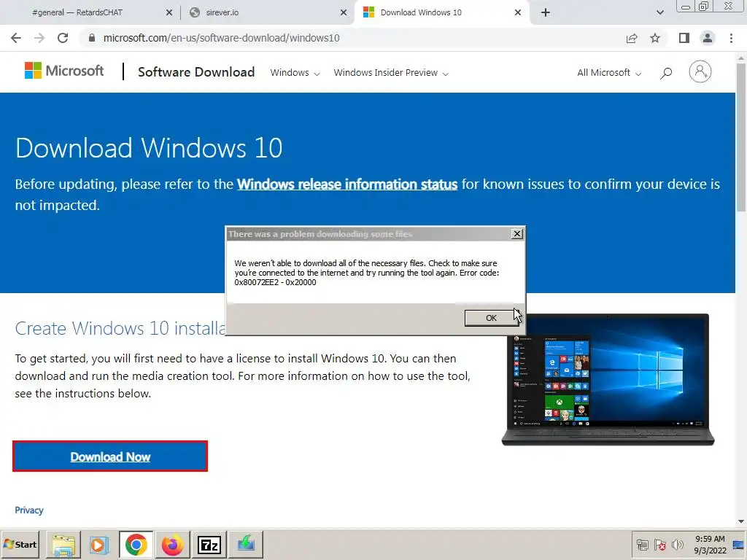This screenshot has height=560, width=747.
Task: Click the Microsoft sign-in account icon
Action: click(x=700, y=72)
